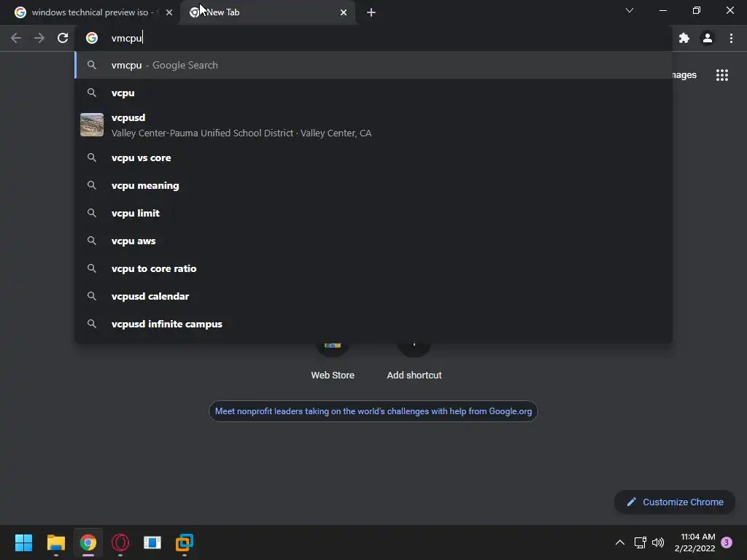This screenshot has height=560, width=747.
Task: Click the Customize Chrome button
Action: 675,502
